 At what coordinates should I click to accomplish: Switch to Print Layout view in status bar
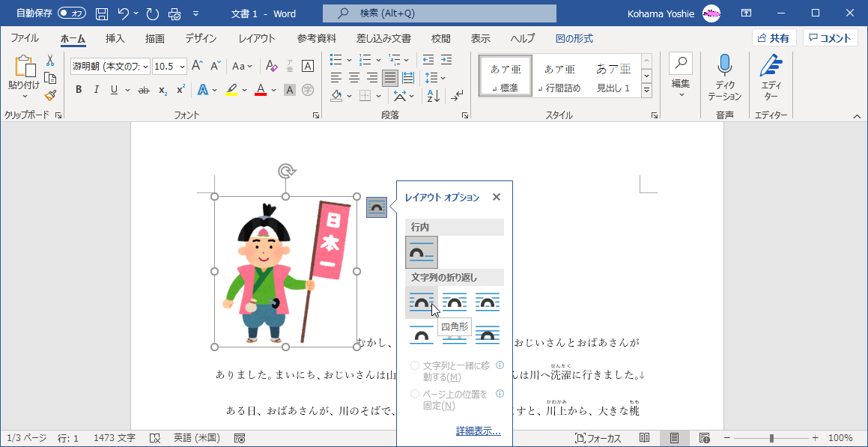(674, 438)
